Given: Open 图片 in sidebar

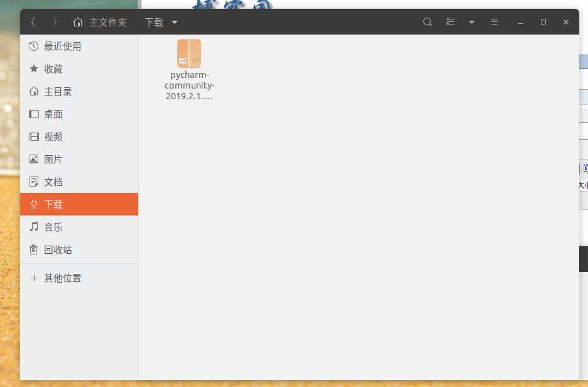Looking at the screenshot, I should click(x=79, y=159).
